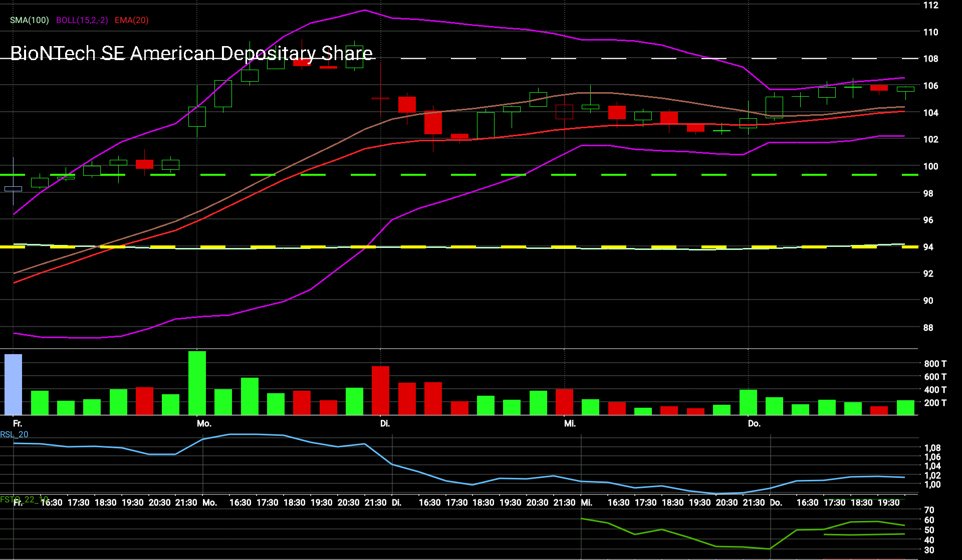Click the 108 value on the price axis
This screenshot has width=962, height=560.
(930, 59)
